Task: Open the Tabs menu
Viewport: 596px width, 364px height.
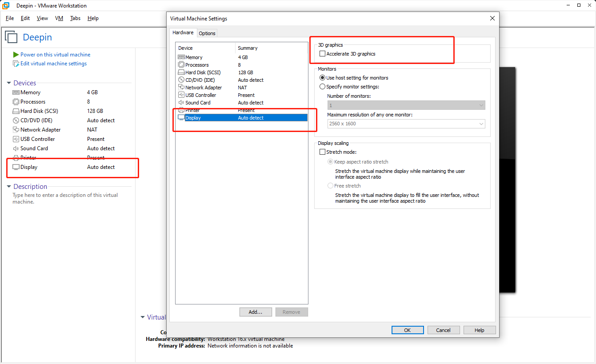Action: point(75,18)
